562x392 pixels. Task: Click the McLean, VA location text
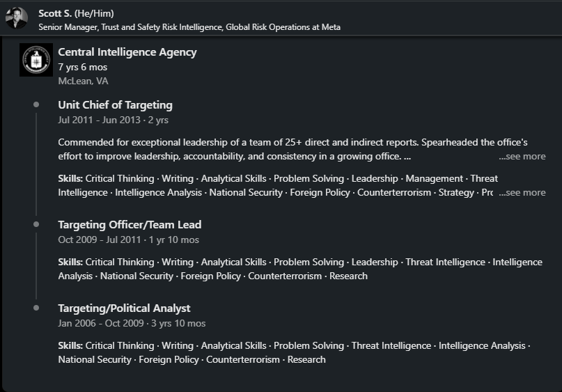pos(83,81)
